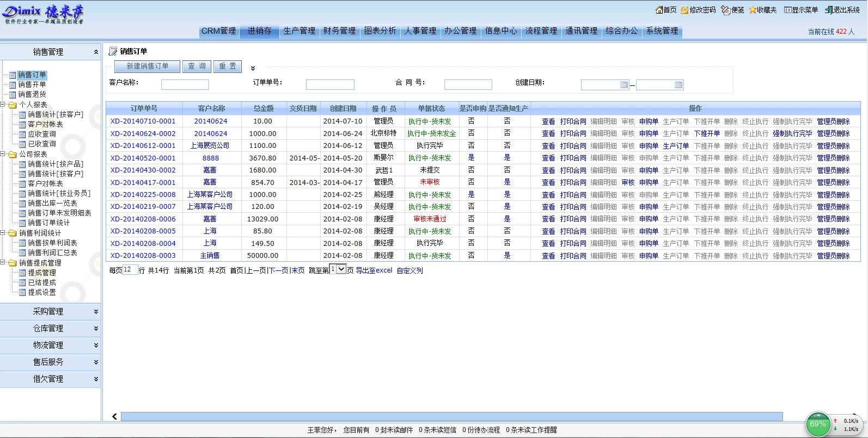Click the 客户名称 input field
This screenshot has height=438, width=868.
coord(185,85)
